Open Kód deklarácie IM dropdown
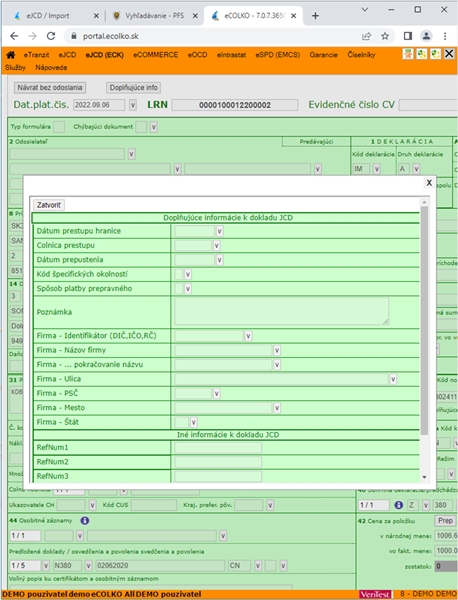The height and width of the screenshot is (600, 458). point(377,169)
